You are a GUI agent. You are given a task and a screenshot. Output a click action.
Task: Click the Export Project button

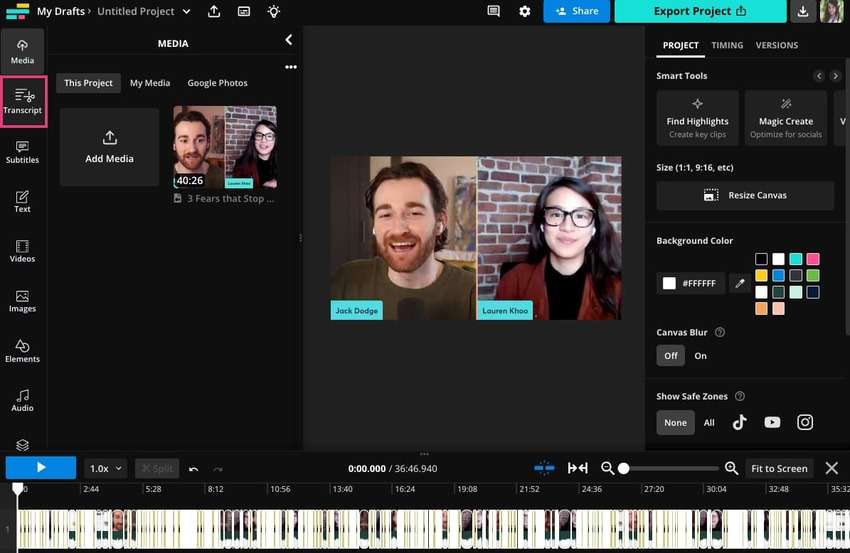(x=700, y=11)
